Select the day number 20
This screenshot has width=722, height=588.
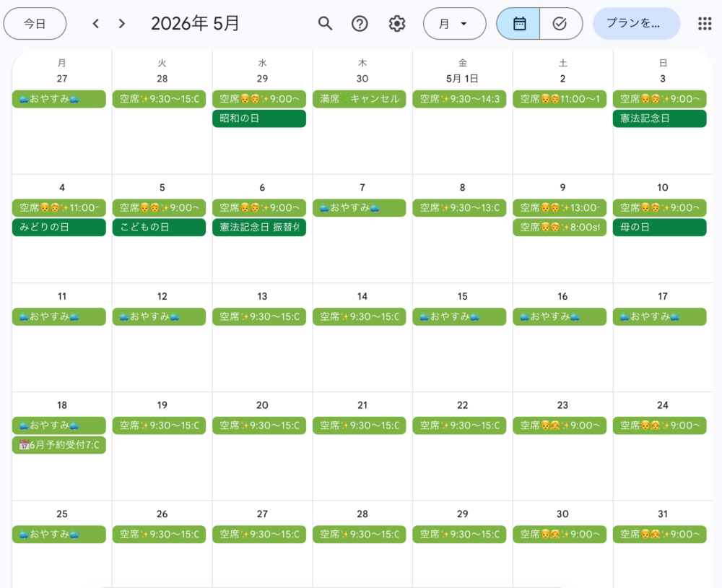point(262,405)
